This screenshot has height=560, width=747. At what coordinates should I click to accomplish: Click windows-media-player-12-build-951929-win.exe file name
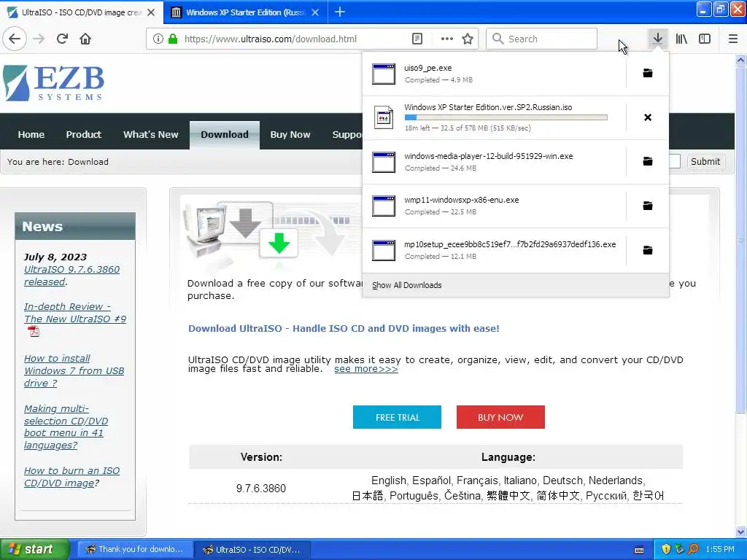488,156
